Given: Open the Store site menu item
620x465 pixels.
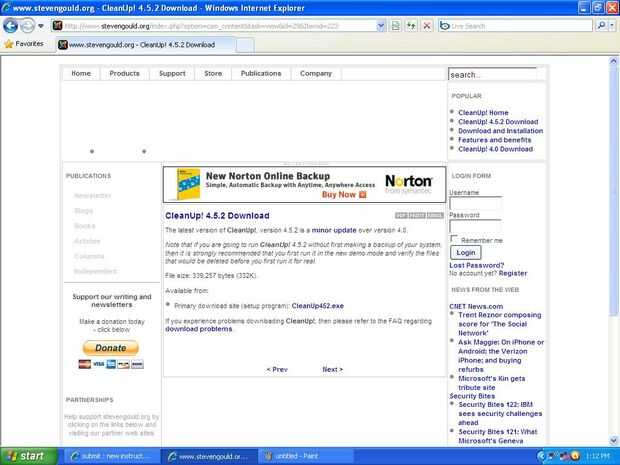Looking at the screenshot, I should (x=213, y=74).
